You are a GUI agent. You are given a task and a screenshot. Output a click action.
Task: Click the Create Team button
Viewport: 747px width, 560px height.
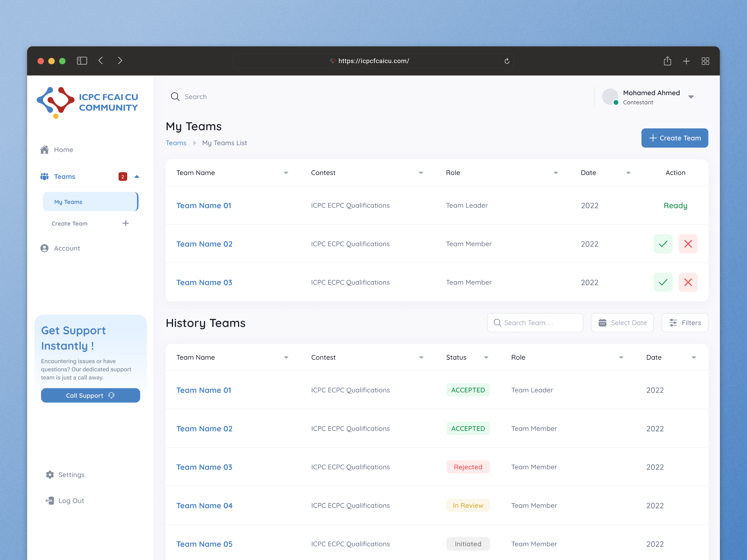click(674, 138)
